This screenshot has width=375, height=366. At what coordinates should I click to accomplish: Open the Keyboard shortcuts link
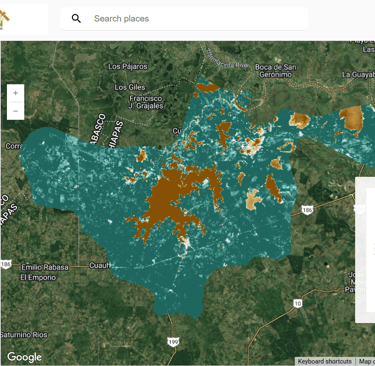[x=324, y=361]
